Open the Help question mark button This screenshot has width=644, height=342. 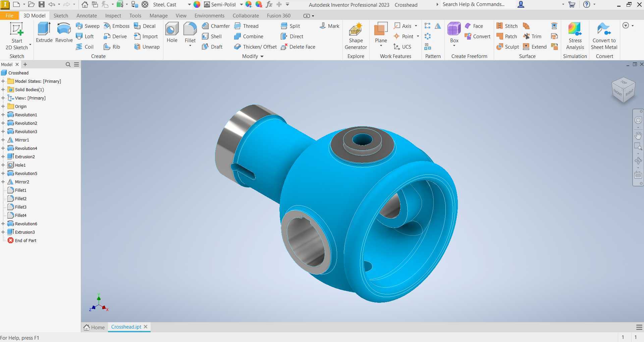point(586,4)
